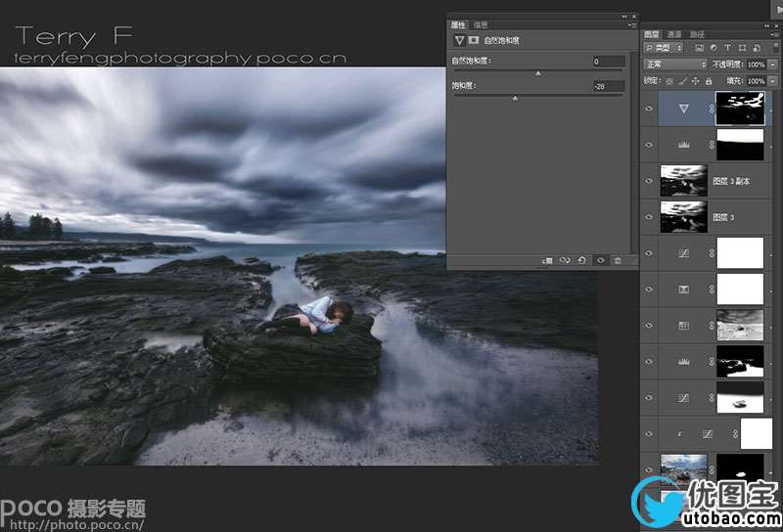Select the thumbnail of layer 图层 3 副本

click(x=683, y=181)
